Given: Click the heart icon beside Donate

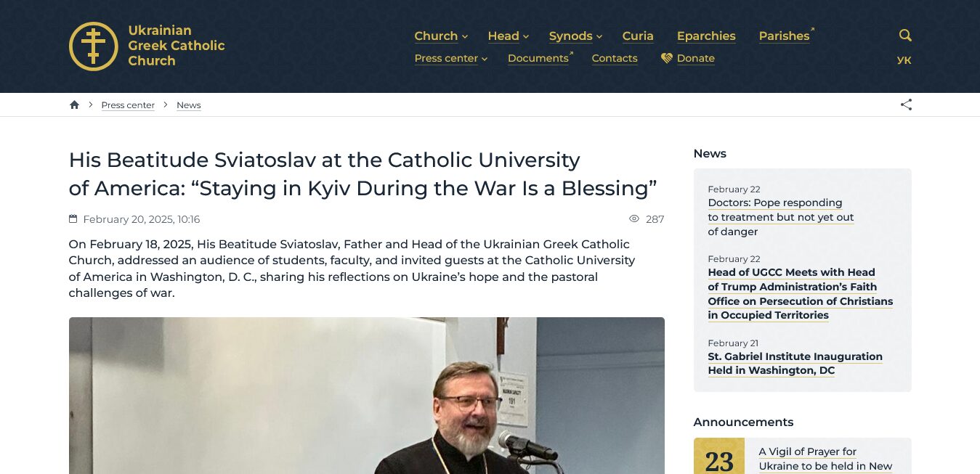Looking at the screenshot, I should pos(666,58).
